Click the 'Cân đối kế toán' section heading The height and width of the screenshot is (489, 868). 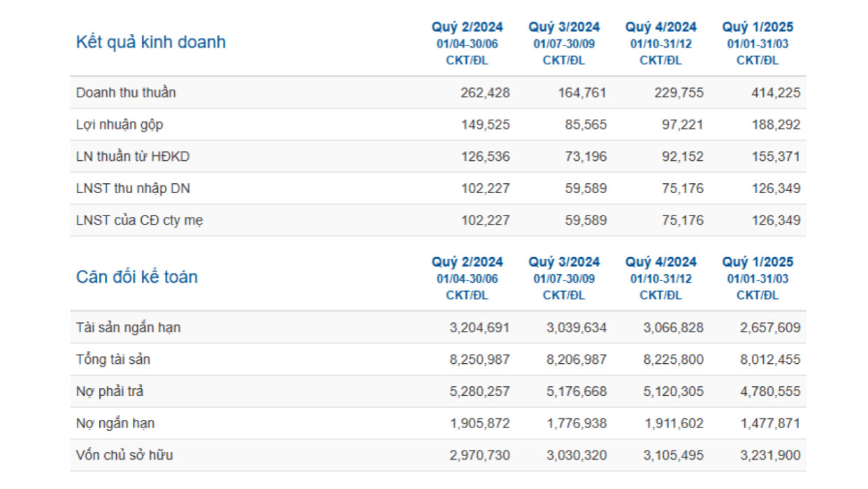(136, 277)
